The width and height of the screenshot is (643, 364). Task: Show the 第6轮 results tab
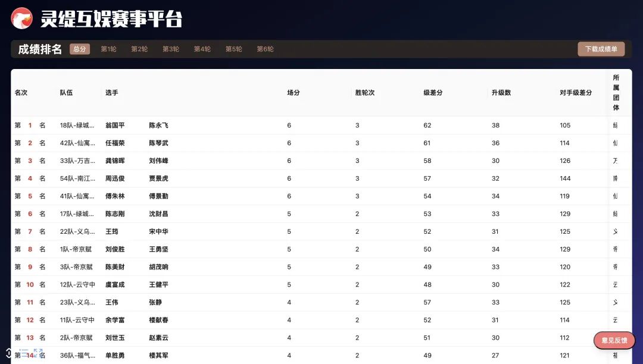click(265, 49)
